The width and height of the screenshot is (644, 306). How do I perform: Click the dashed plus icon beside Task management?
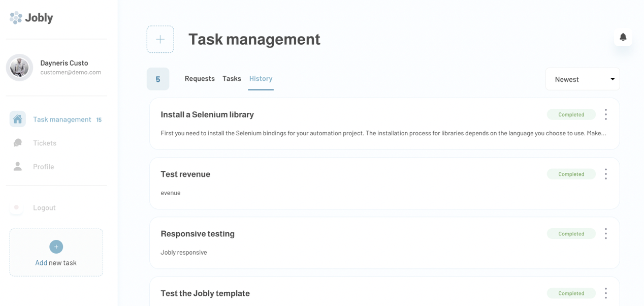click(x=160, y=39)
